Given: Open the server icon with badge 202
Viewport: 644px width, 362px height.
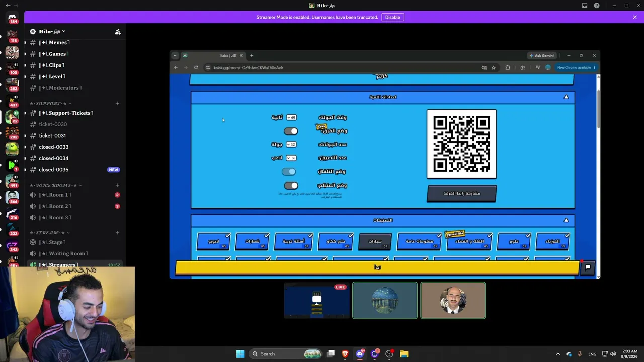Looking at the screenshot, I should (x=12, y=132).
